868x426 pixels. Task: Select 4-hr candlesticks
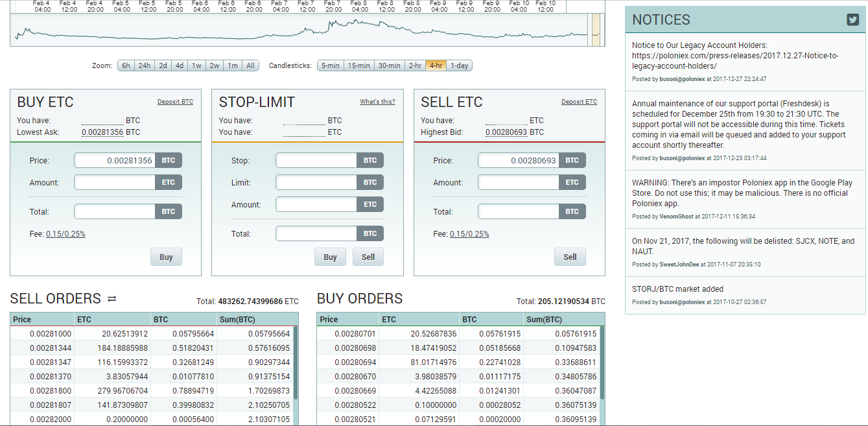(436, 65)
